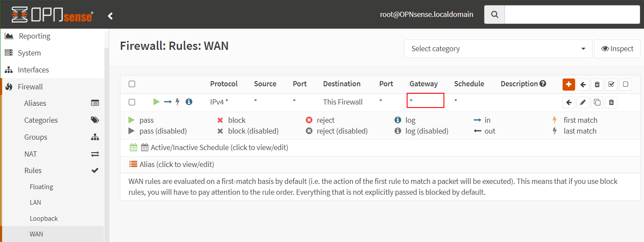
Task: Click the Inspect button
Action: click(x=617, y=49)
